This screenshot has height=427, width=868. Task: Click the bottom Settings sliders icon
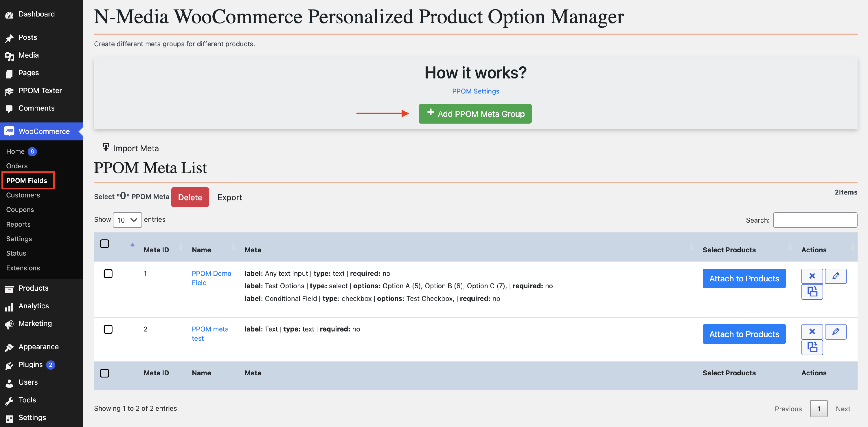[x=9, y=418]
